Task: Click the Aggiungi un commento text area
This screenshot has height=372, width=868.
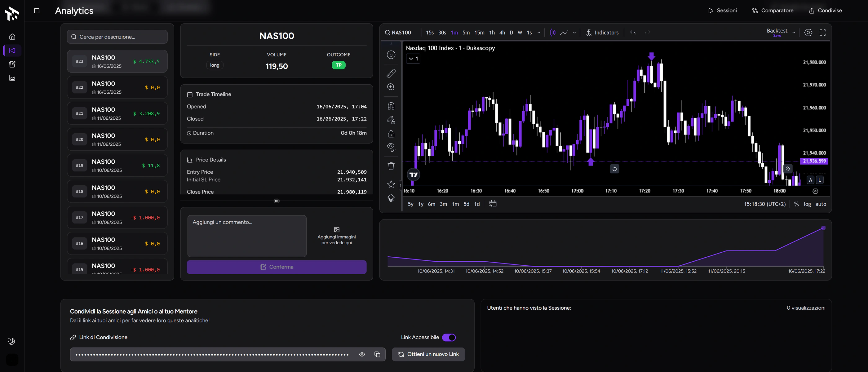Action: 247,236
